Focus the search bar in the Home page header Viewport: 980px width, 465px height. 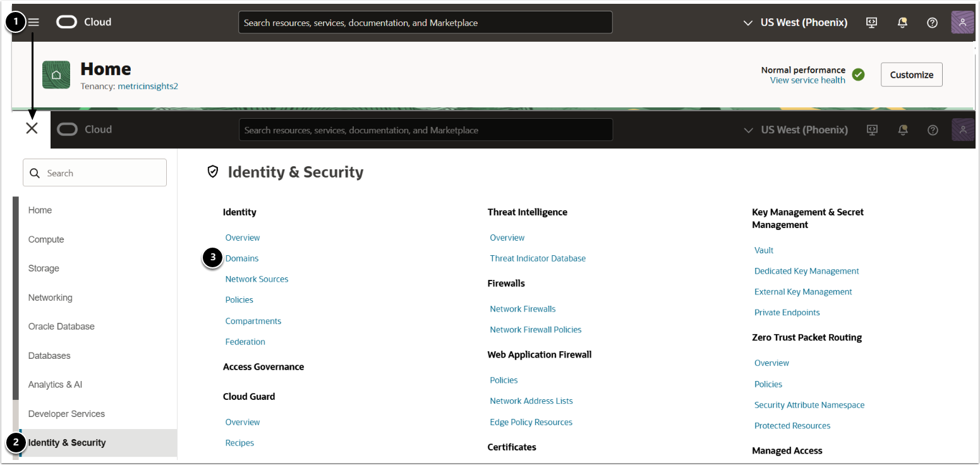pos(425,22)
